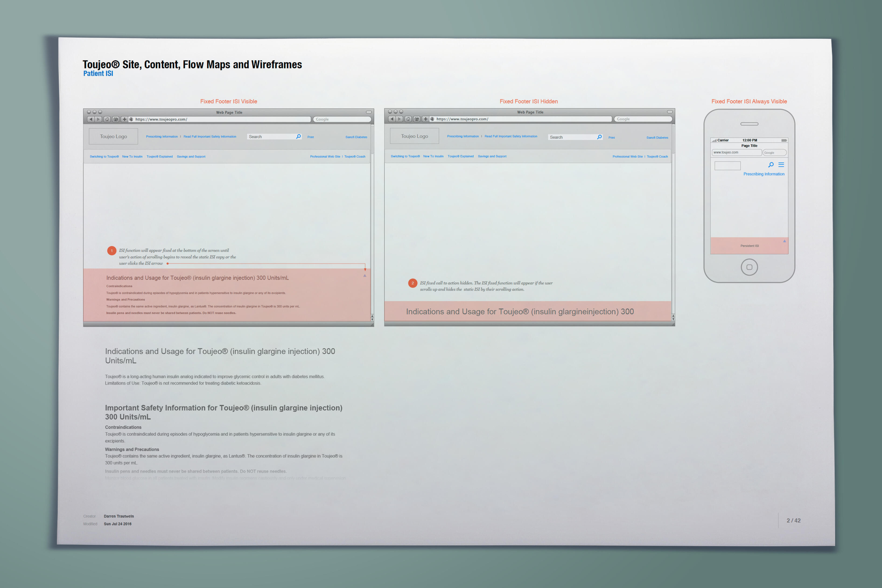The width and height of the screenshot is (882, 588).
Task: Tap the Google field on the phone wireframe
Action: click(x=774, y=153)
